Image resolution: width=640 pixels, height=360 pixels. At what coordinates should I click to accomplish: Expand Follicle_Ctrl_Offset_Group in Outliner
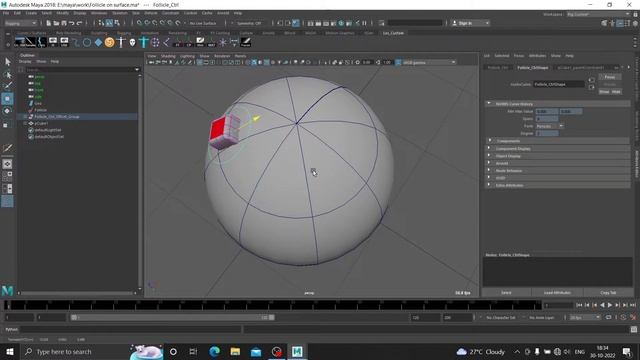point(25,117)
